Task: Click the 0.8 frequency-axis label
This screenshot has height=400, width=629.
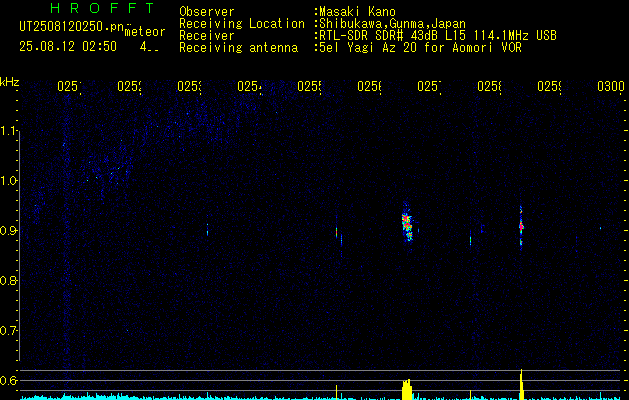Action: point(9,280)
